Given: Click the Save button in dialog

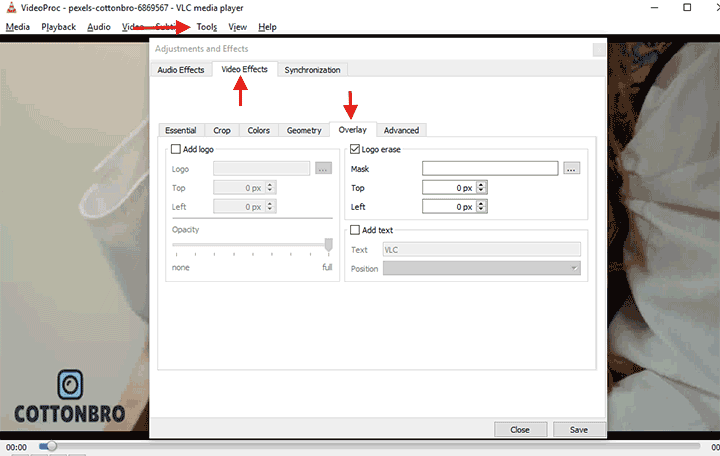Looking at the screenshot, I should coord(579,429).
